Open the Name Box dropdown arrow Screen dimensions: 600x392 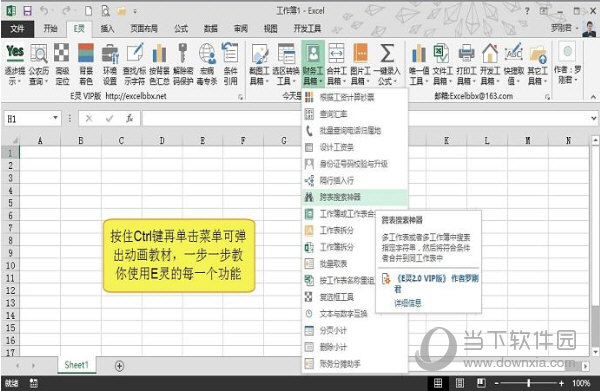(x=55, y=118)
